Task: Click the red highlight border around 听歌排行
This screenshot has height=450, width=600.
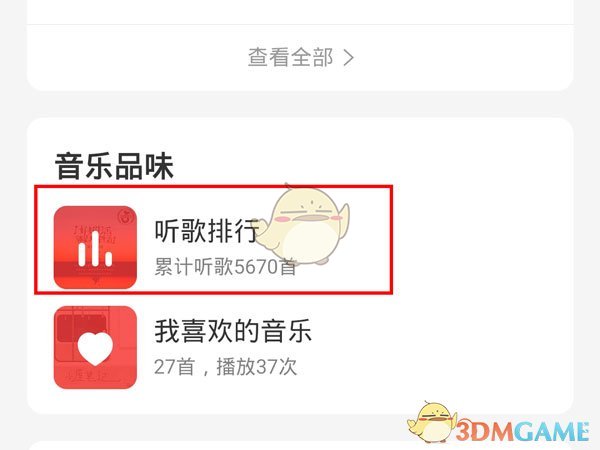Action: tap(214, 187)
